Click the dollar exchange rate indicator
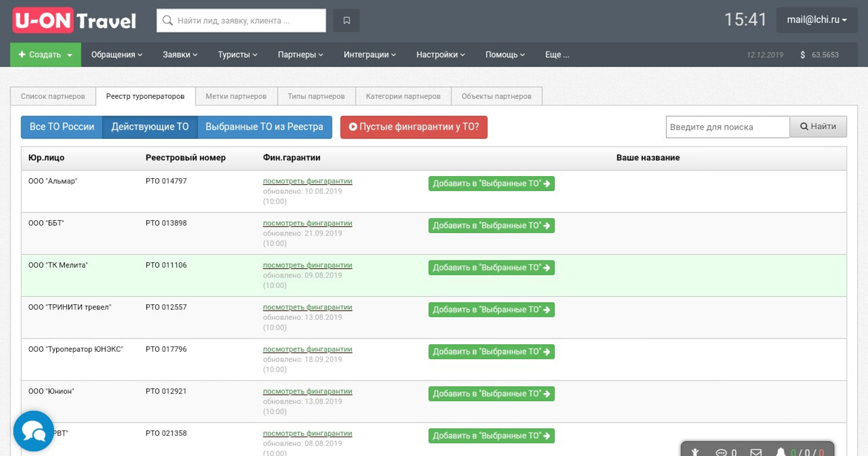Screen dimensions: 868x456 pyautogui.click(x=819, y=55)
